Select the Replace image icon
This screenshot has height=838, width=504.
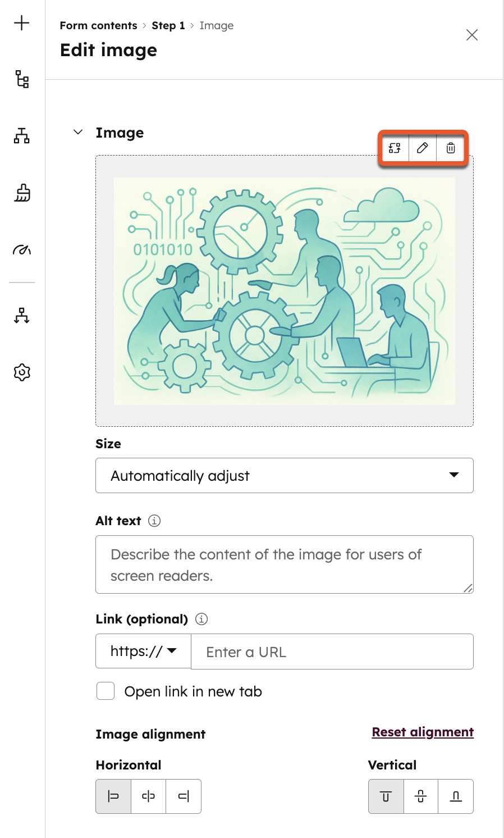click(x=395, y=148)
